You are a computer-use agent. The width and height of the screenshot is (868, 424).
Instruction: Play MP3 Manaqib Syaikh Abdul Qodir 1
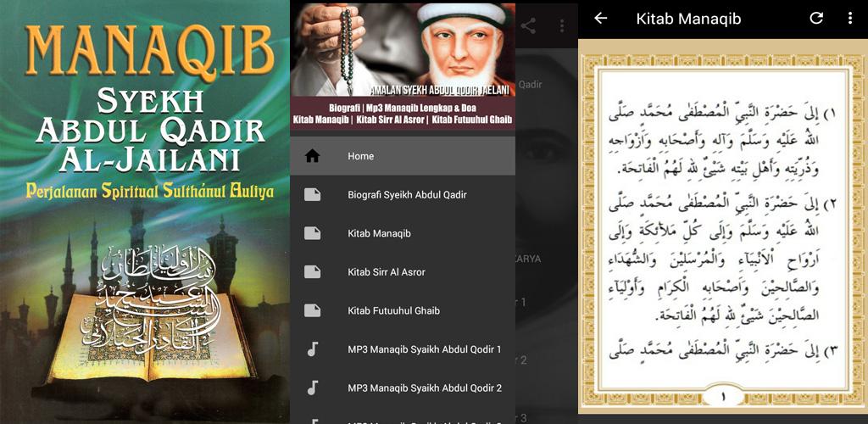pos(403,349)
